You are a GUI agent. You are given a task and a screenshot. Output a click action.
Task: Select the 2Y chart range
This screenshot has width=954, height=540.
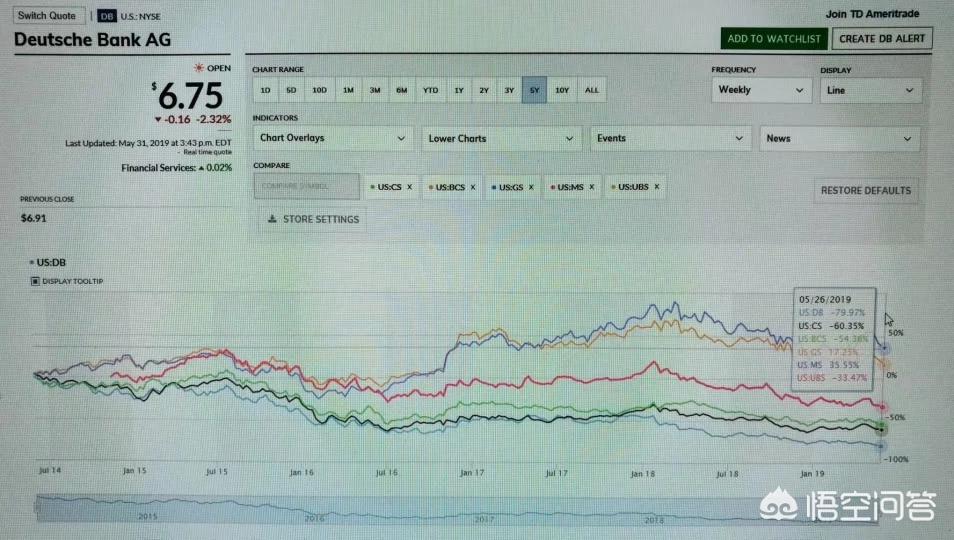point(484,90)
